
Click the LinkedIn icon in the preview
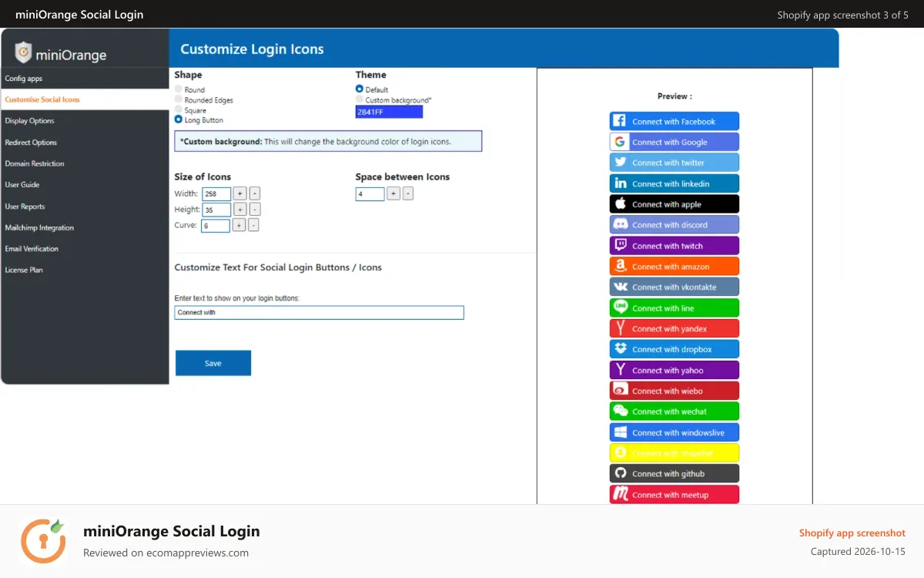pyautogui.click(x=620, y=183)
